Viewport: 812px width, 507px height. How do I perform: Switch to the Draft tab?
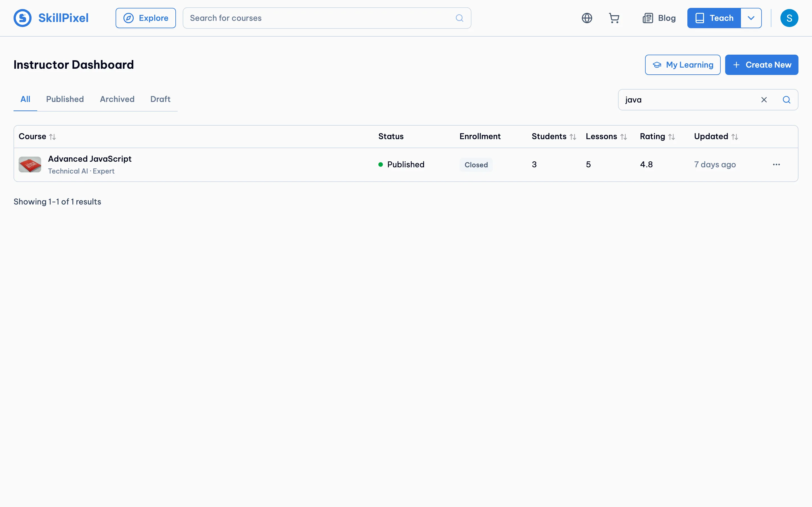click(x=160, y=99)
